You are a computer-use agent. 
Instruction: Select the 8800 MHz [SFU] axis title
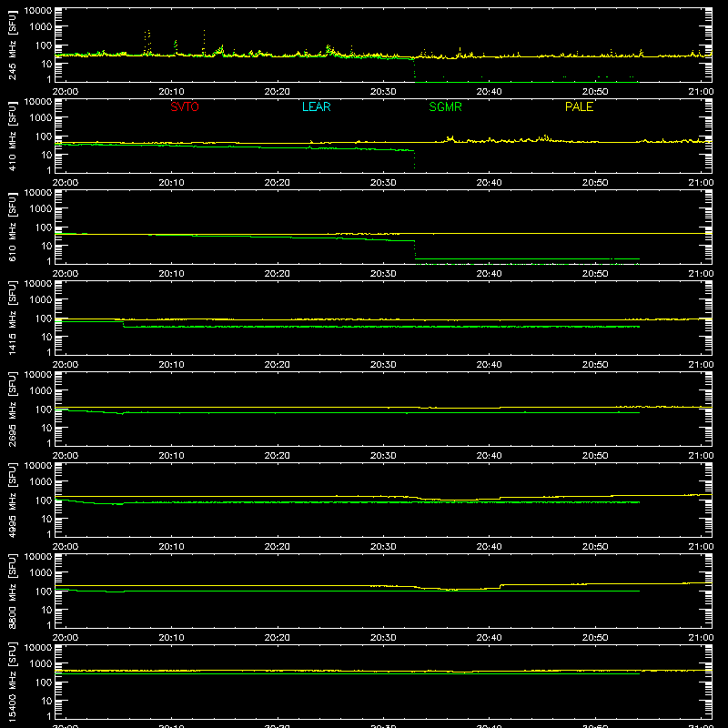click(x=13, y=591)
